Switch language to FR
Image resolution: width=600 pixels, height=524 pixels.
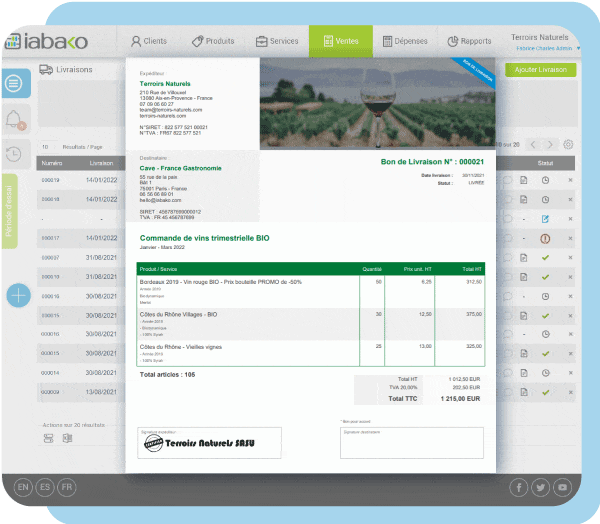pyautogui.click(x=67, y=487)
